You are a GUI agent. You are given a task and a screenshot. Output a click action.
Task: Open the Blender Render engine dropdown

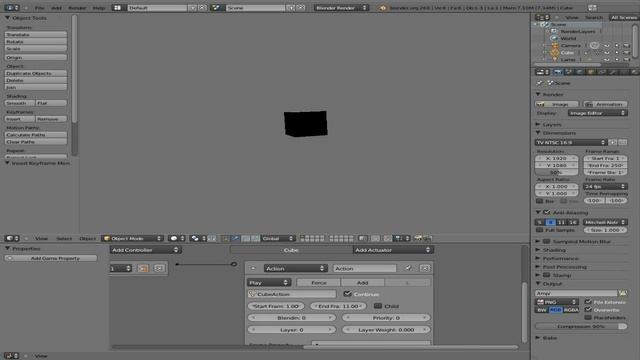tap(341, 8)
